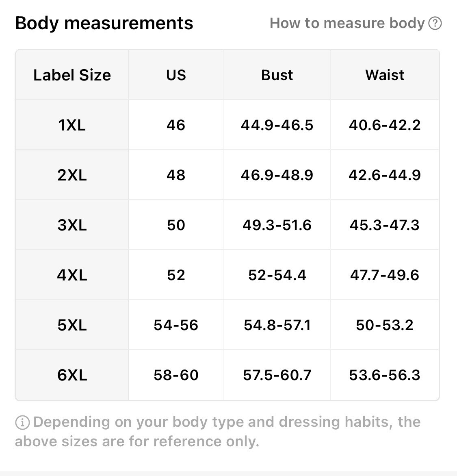Select the 1XL size row label

pos(72,125)
